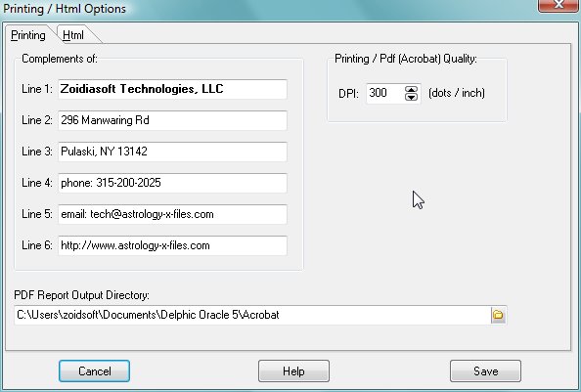Screen dimensions: 581x392
Task: Click into the Line 2 address field
Action: coord(172,120)
